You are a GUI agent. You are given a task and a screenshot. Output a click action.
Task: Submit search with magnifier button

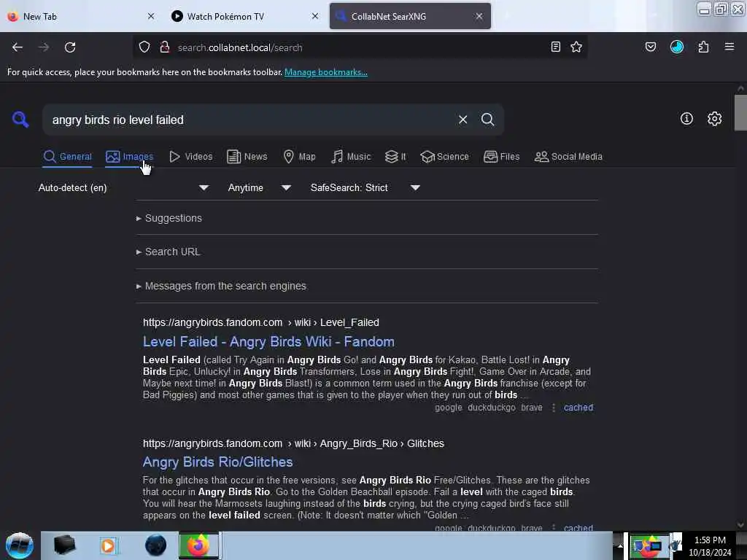coord(487,120)
